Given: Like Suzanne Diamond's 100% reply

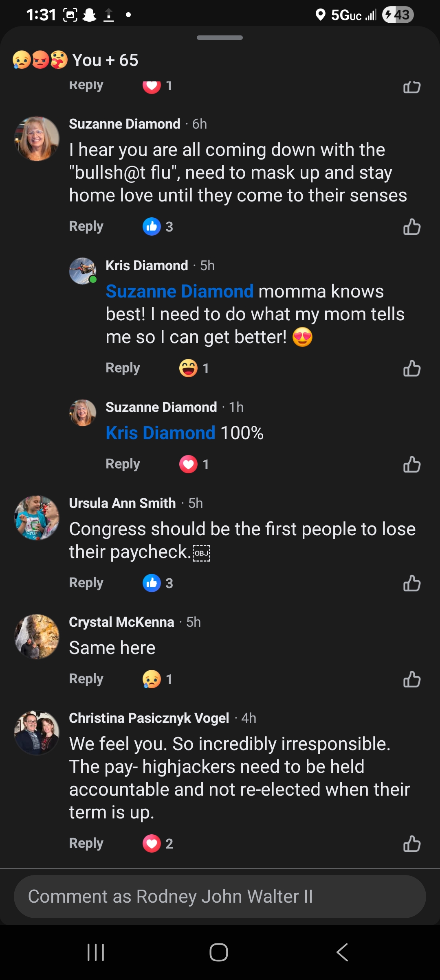Looking at the screenshot, I should coord(411,464).
